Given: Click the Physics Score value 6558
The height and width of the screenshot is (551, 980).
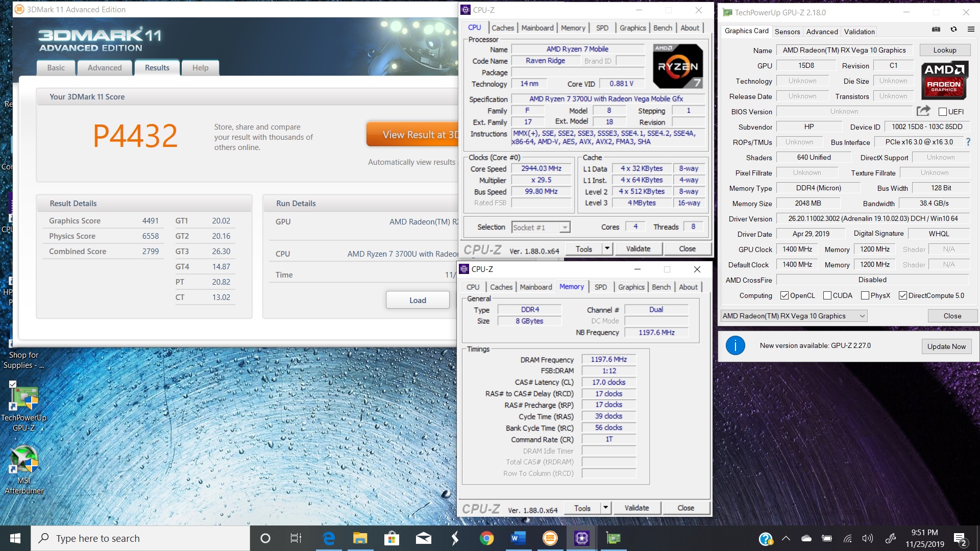Looking at the screenshot, I should (x=151, y=236).
